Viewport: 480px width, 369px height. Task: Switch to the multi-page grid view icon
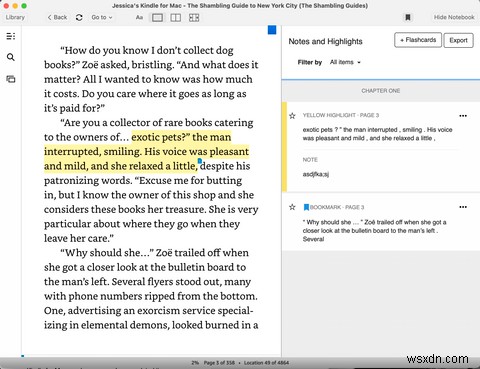pyautogui.click(x=194, y=17)
